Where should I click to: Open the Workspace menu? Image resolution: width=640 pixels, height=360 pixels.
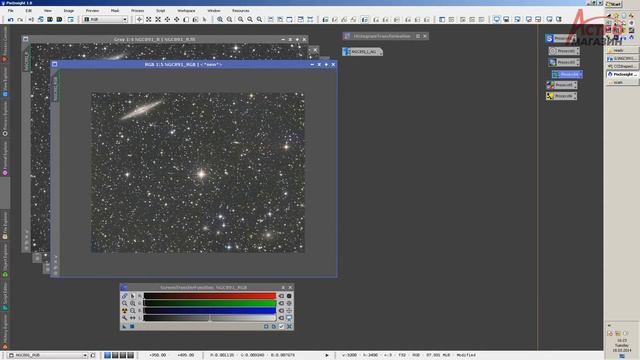pos(186,11)
